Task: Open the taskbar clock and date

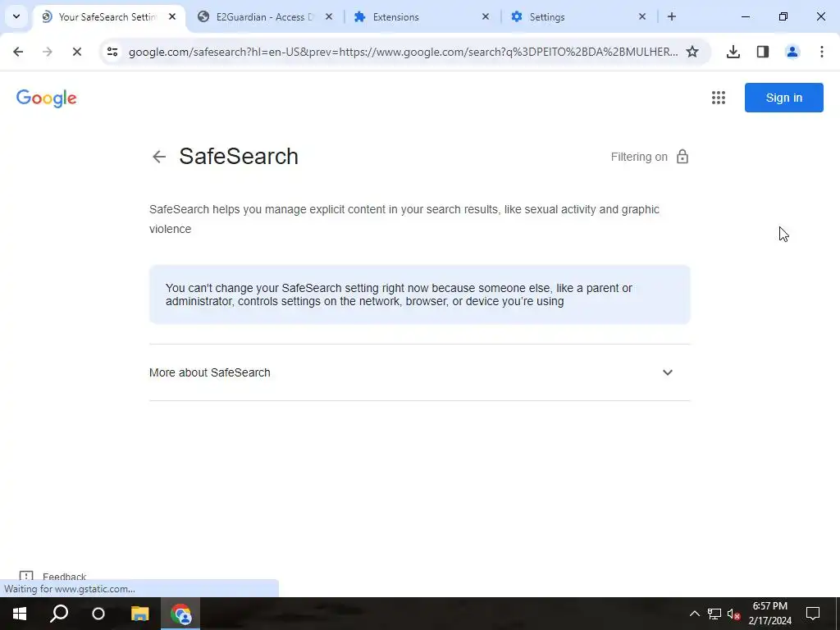Action: click(x=769, y=614)
